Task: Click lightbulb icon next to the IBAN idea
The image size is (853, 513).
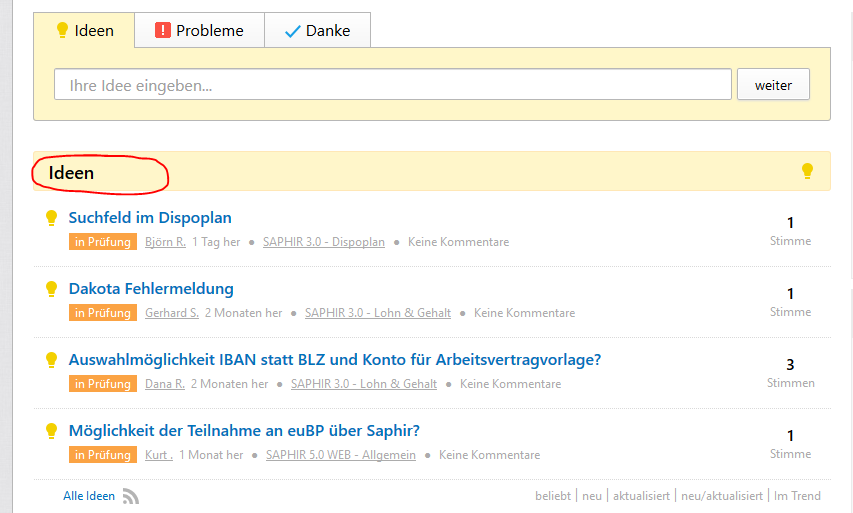Action: [x=52, y=360]
